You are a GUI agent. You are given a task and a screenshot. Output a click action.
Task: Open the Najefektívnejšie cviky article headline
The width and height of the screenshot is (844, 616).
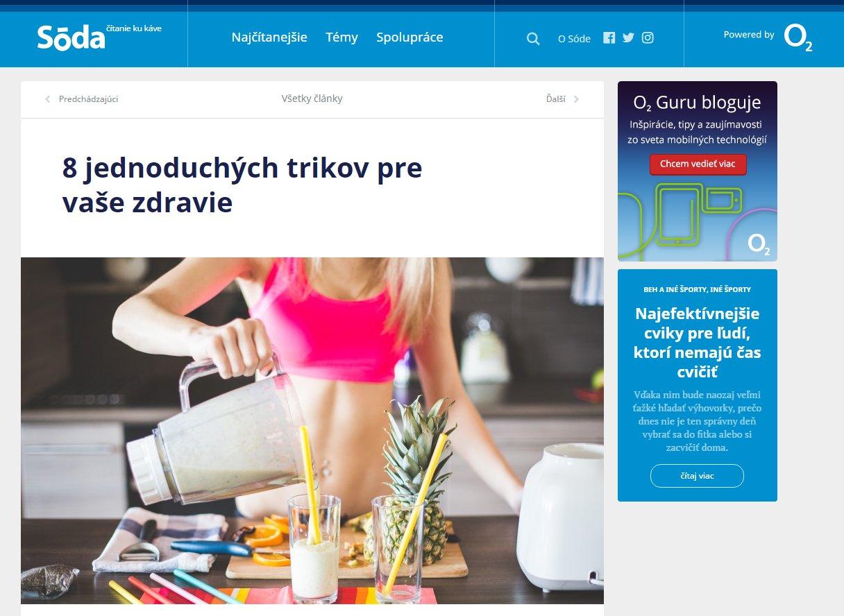(x=697, y=343)
